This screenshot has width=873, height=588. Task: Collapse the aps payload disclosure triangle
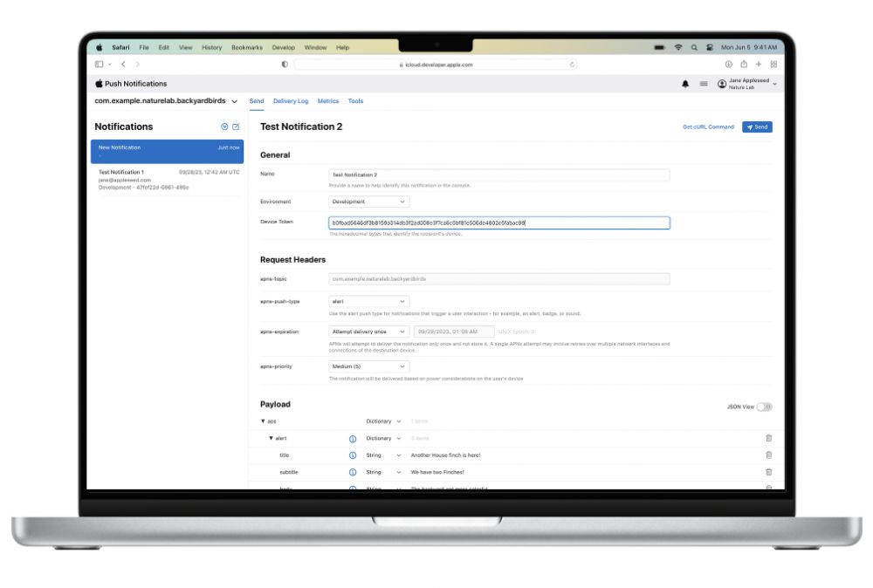tap(263, 421)
